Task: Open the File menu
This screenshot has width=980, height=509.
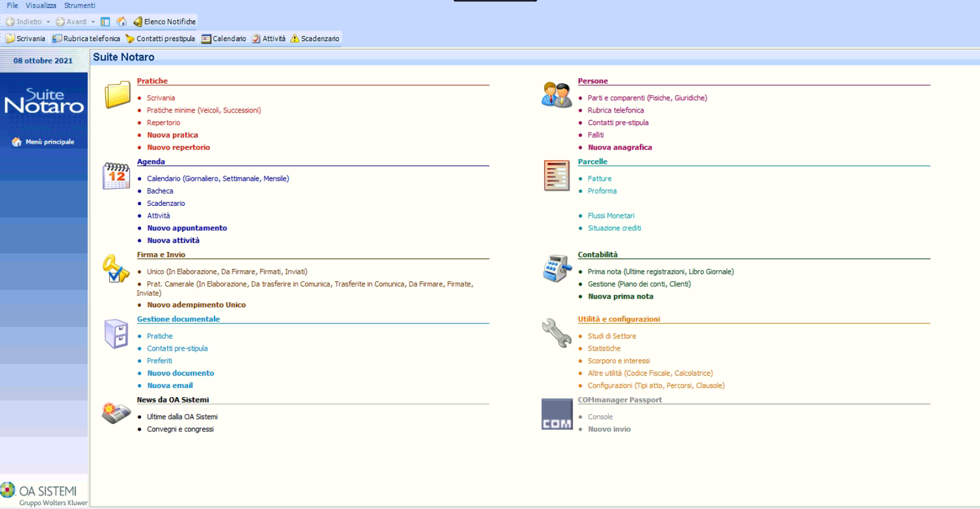Action: tap(12, 5)
